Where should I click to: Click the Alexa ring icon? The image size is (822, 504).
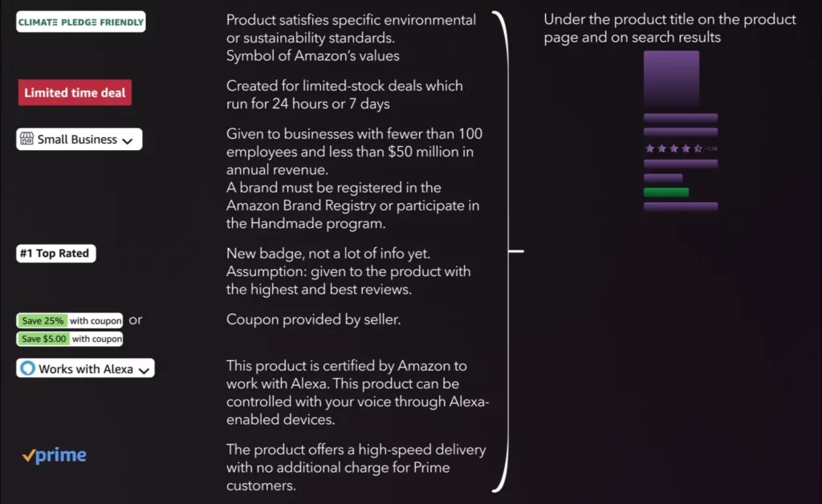(28, 368)
